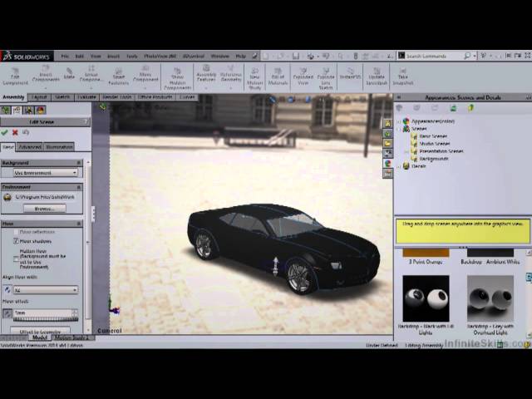This screenshot has height=399, width=532.
Task: Accept Edit Scene with green checkmark
Action: coord(4,133)
